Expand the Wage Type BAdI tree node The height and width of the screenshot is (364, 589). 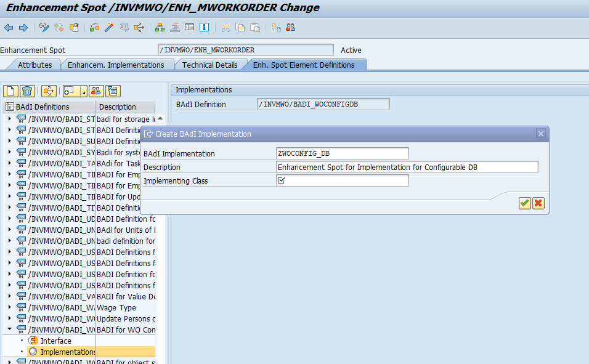coord(9,307)
